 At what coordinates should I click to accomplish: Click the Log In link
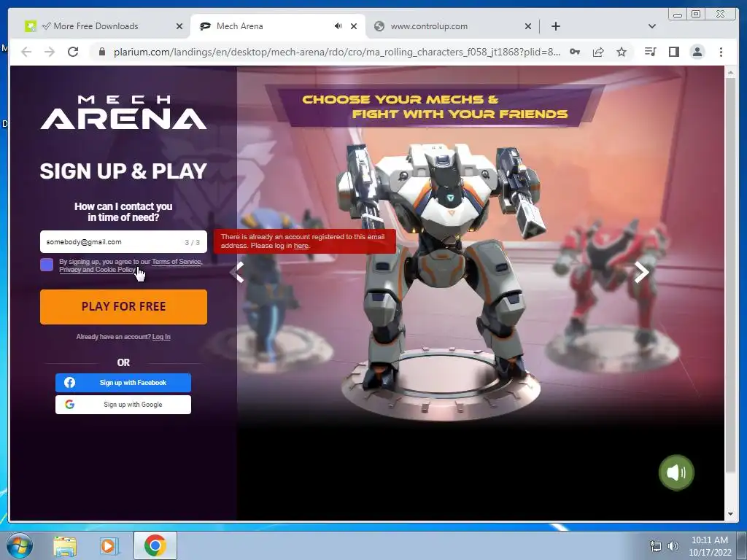pyautogui.click(x=161, y=337)
